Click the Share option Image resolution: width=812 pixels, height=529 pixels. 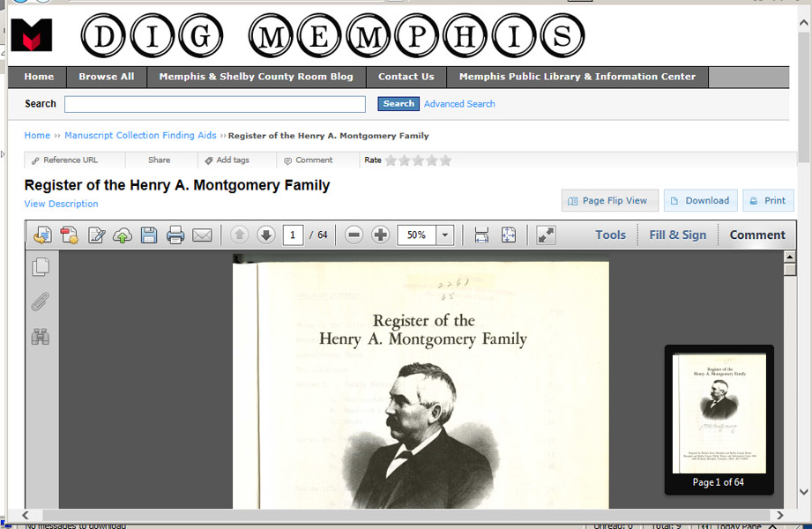tap(159, 160)
